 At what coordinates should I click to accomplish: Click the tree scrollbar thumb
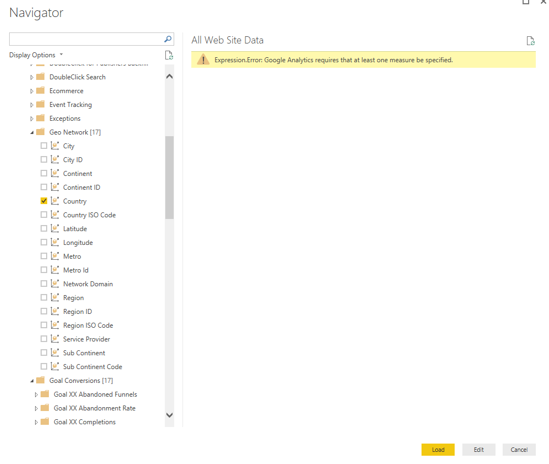(x=169, y=177)
